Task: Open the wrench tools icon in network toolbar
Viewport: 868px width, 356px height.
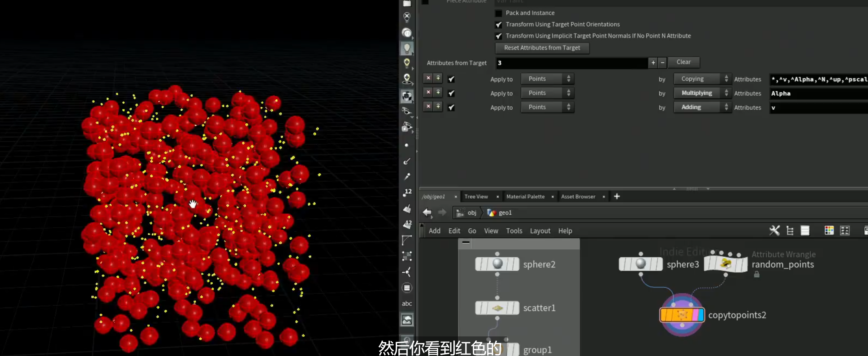Action: coord(774,231)
